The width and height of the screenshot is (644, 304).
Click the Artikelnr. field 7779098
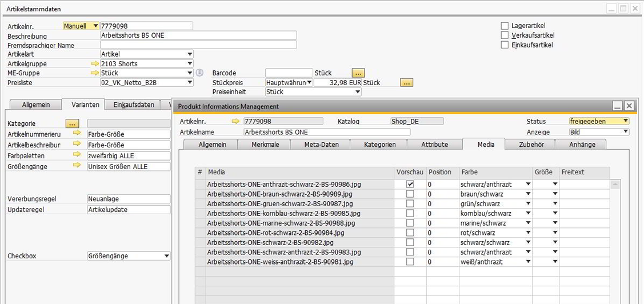pyautogui.click(x=146, y=26)
